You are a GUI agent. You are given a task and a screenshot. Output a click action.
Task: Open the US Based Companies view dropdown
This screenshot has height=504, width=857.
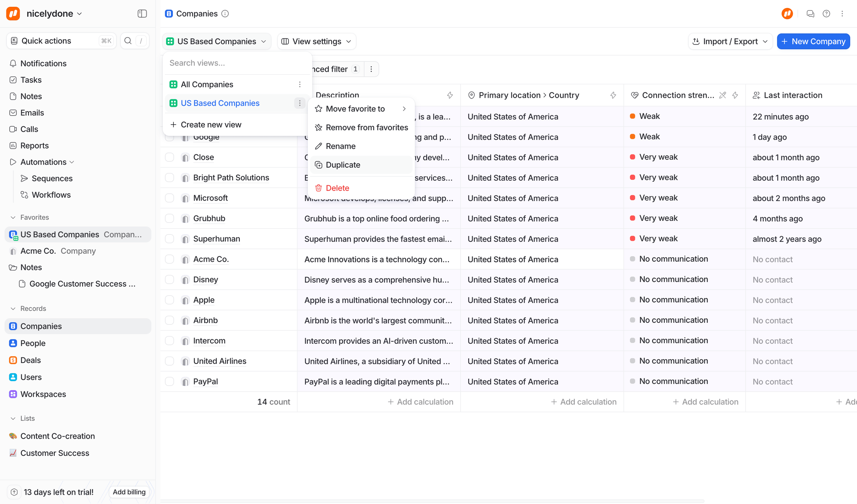coord(217,41)
